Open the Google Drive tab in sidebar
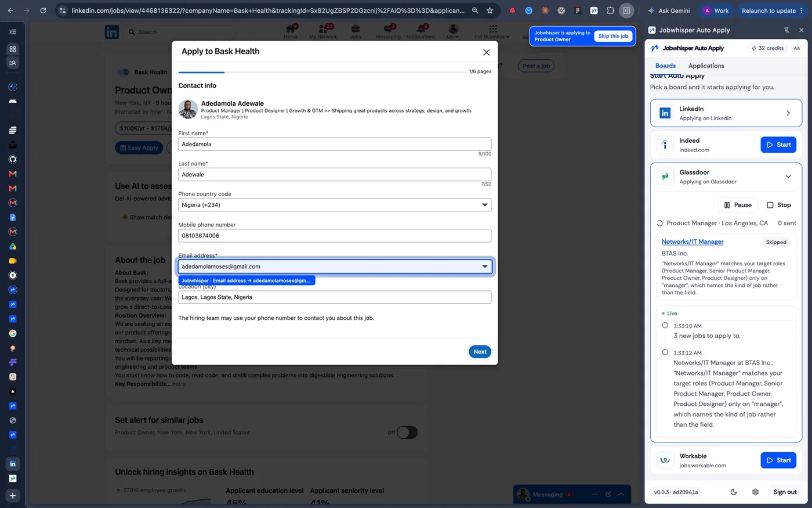 tap(13, 246)
